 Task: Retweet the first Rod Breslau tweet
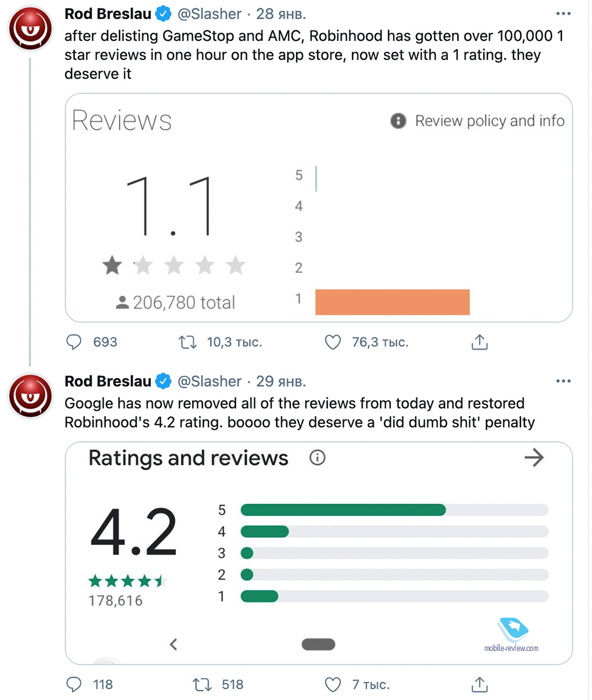click(x=188, y=342)
